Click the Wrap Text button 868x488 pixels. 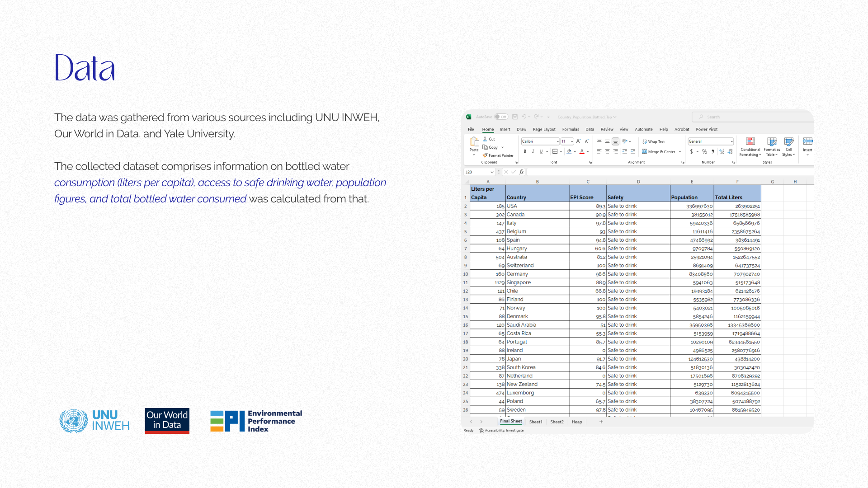[x=653, y=141]
